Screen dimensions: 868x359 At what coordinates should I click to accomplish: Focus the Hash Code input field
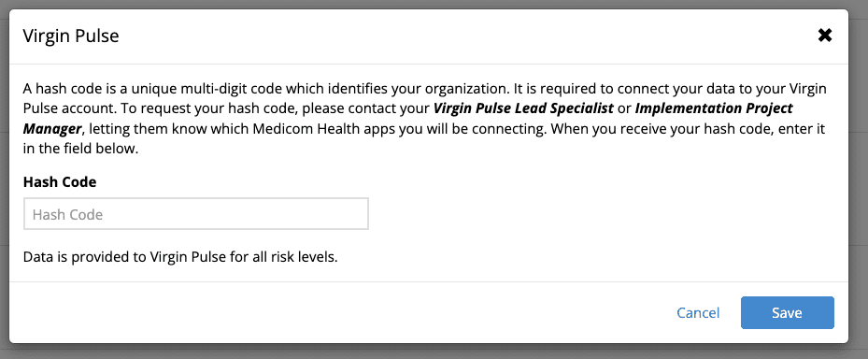click(196, 214)
